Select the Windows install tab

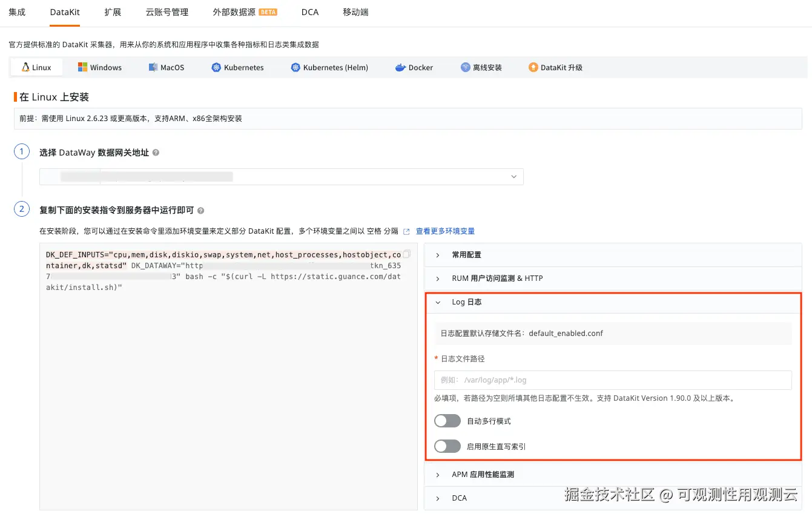click(x=100, y=67)
